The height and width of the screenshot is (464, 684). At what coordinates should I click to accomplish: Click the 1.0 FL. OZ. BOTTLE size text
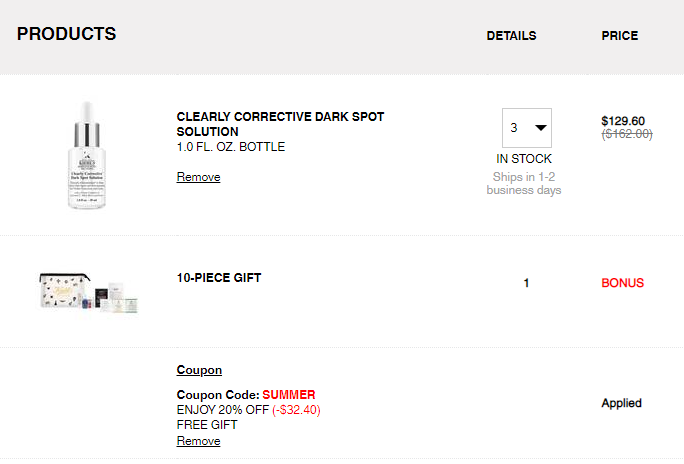231,147
